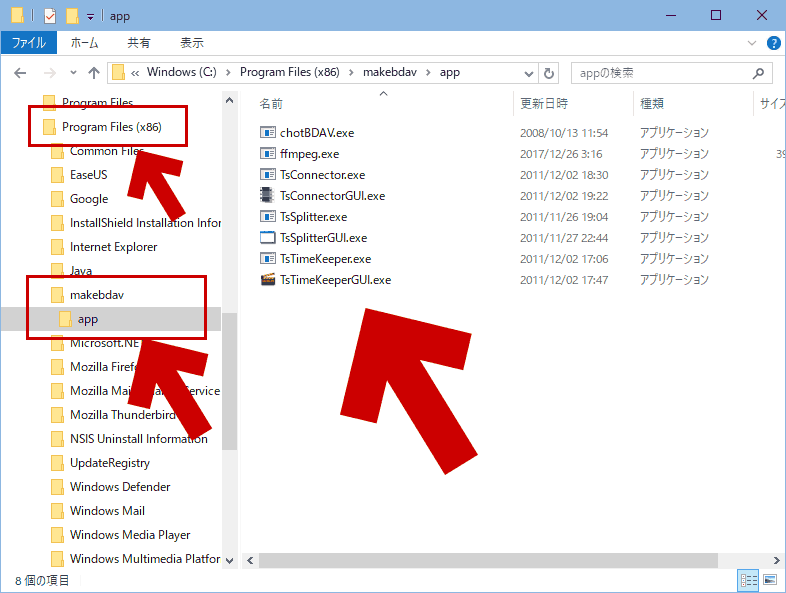This screenshot has width=786, height=593.
Task: Open address bar history dropdown
Action: coord(528,74)
